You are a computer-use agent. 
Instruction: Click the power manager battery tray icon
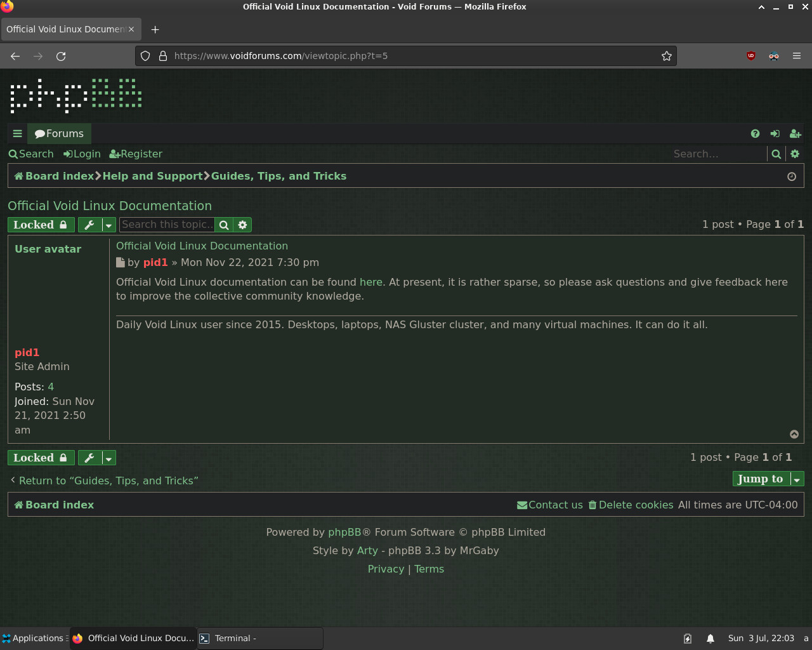688,639
